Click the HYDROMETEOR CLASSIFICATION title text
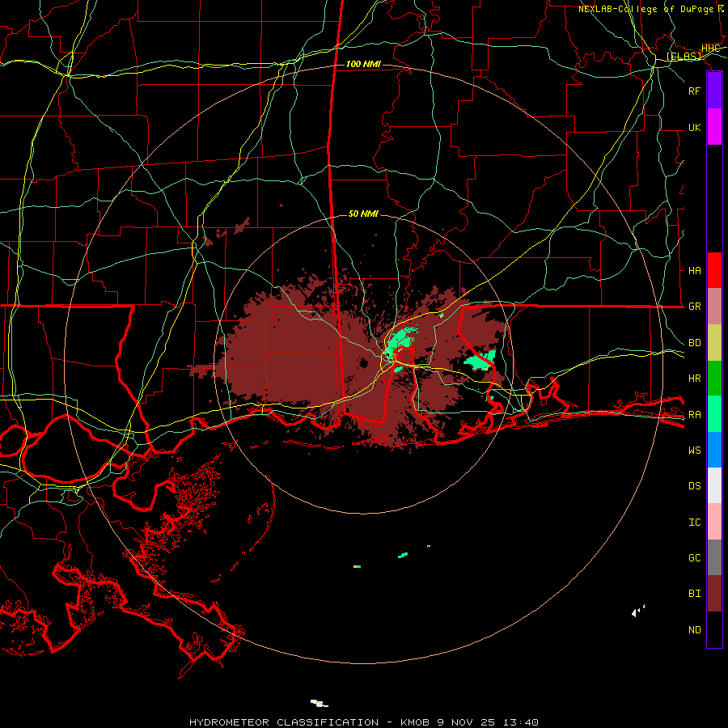728x728 pixels. [284, 722]
